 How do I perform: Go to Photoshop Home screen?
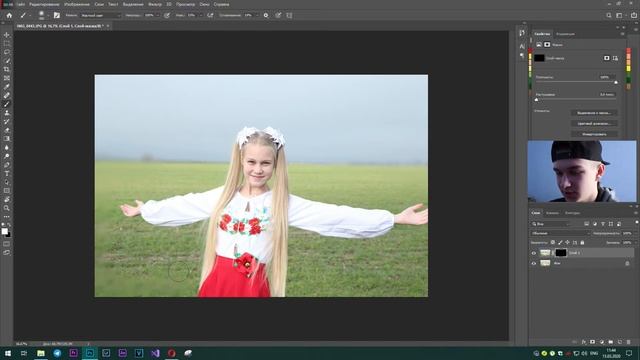click(9, 16)
